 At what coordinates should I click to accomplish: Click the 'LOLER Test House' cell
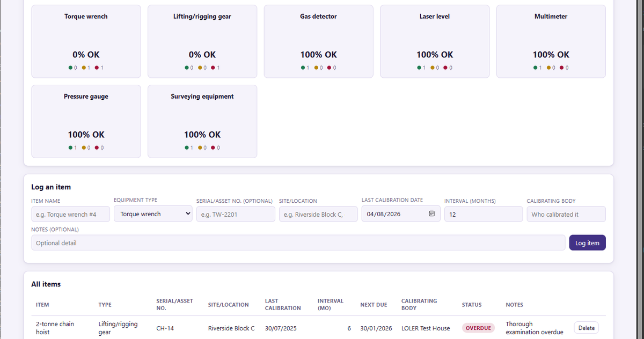426,328
